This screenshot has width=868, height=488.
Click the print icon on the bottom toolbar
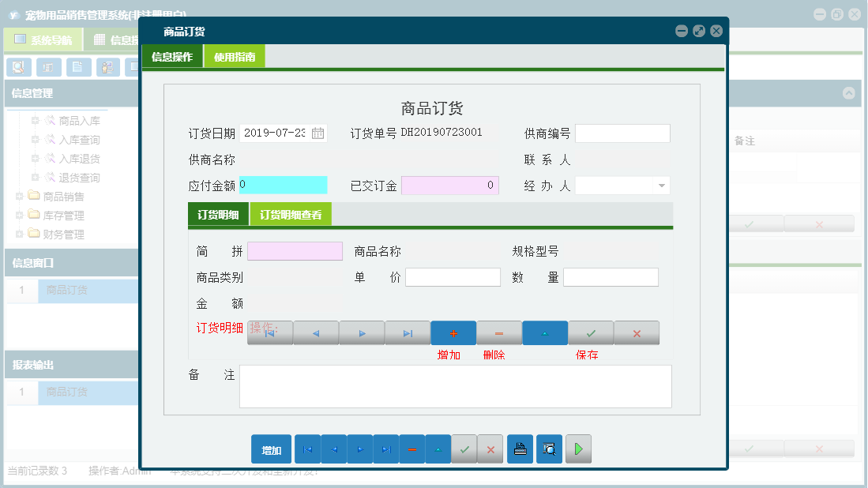pyautogui.click(x=520, y=449)
